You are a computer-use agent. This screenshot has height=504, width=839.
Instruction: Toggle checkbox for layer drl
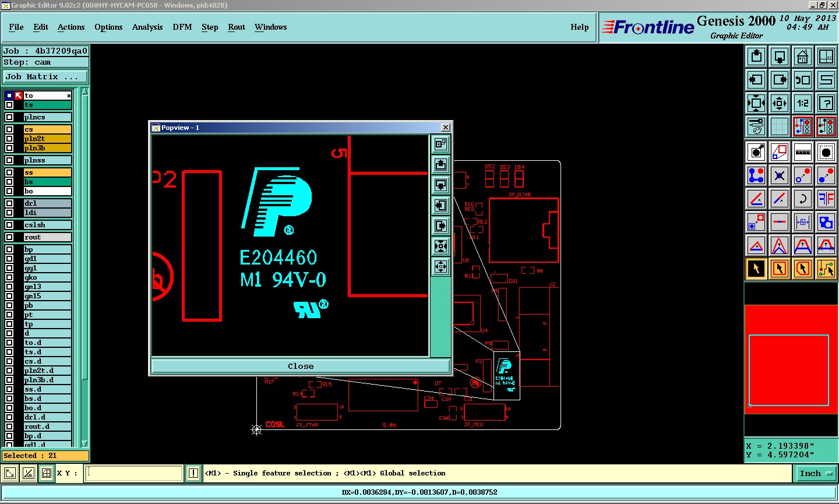9,203
